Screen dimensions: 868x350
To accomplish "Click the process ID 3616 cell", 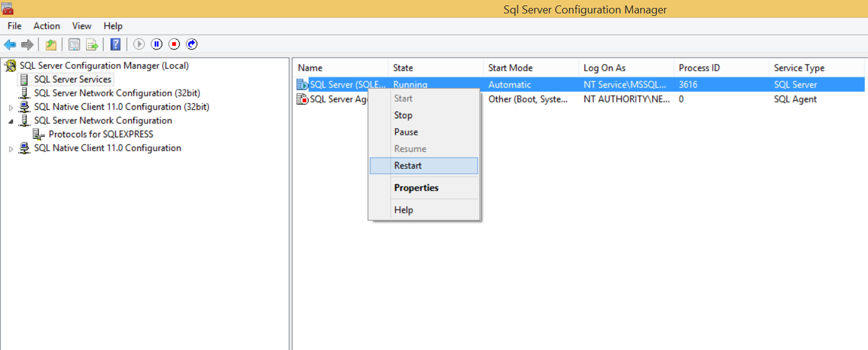I will coord(688,85).
